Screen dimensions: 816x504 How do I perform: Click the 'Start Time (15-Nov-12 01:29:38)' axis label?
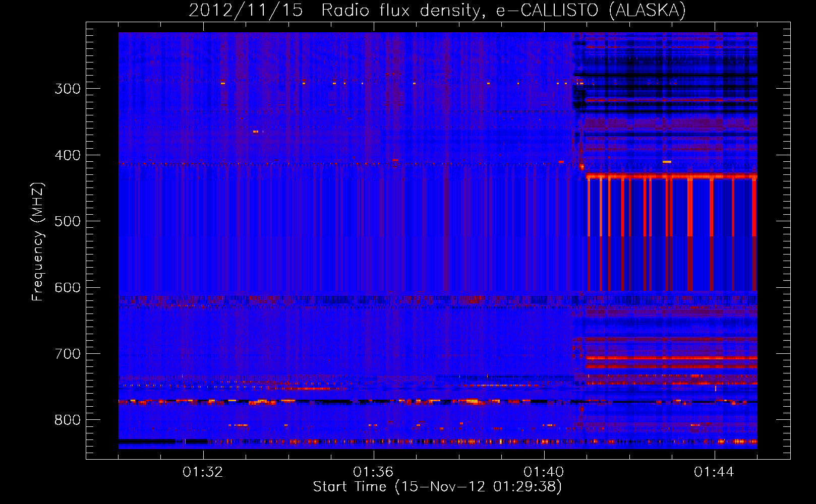pyautogui.click(x=437, y=487)
